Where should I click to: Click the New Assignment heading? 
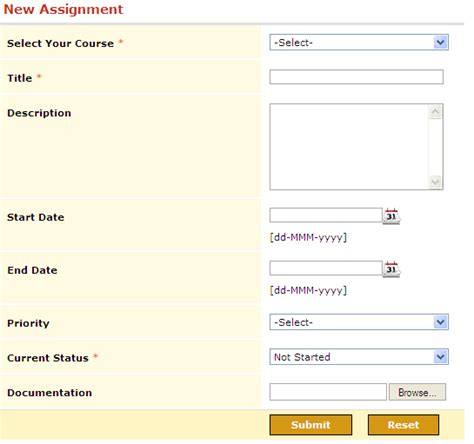(63, 9)
